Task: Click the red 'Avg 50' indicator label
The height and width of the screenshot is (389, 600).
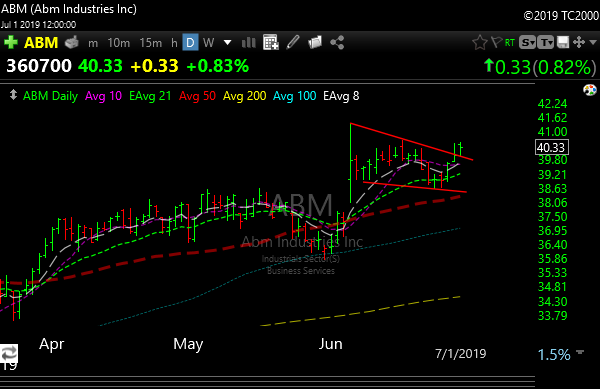Action: 197,96
